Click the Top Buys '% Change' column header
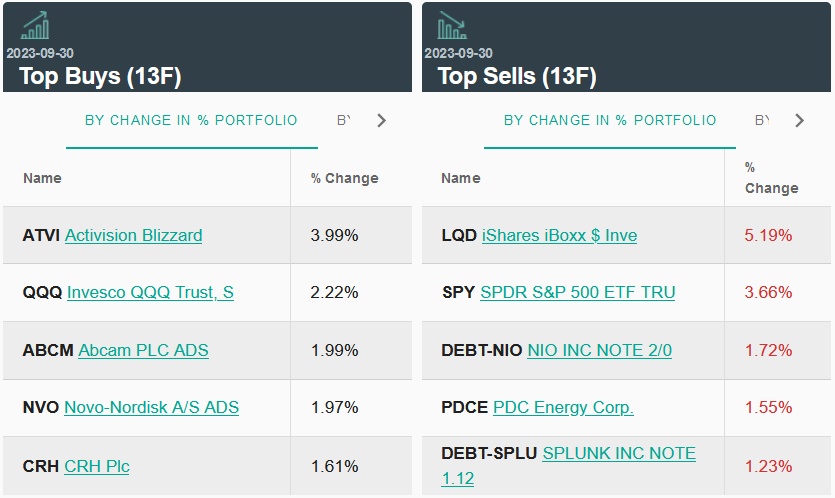This screenshot has width=835, height=498. [344, 178]
